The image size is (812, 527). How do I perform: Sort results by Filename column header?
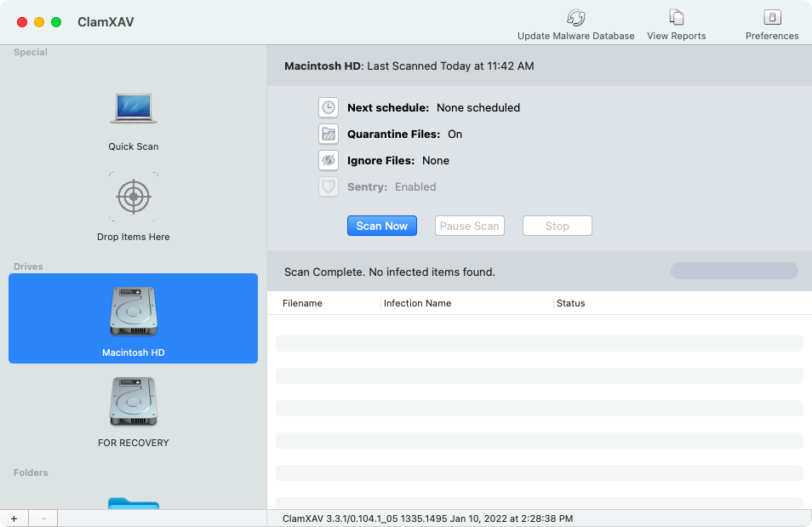coord(303,303)
